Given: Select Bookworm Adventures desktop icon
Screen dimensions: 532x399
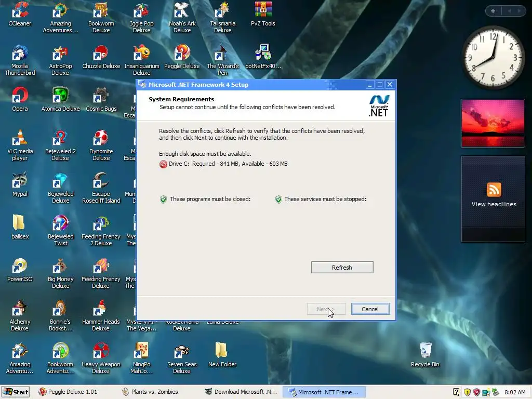Looking at the screenshot, I should [x=60, y=358].
